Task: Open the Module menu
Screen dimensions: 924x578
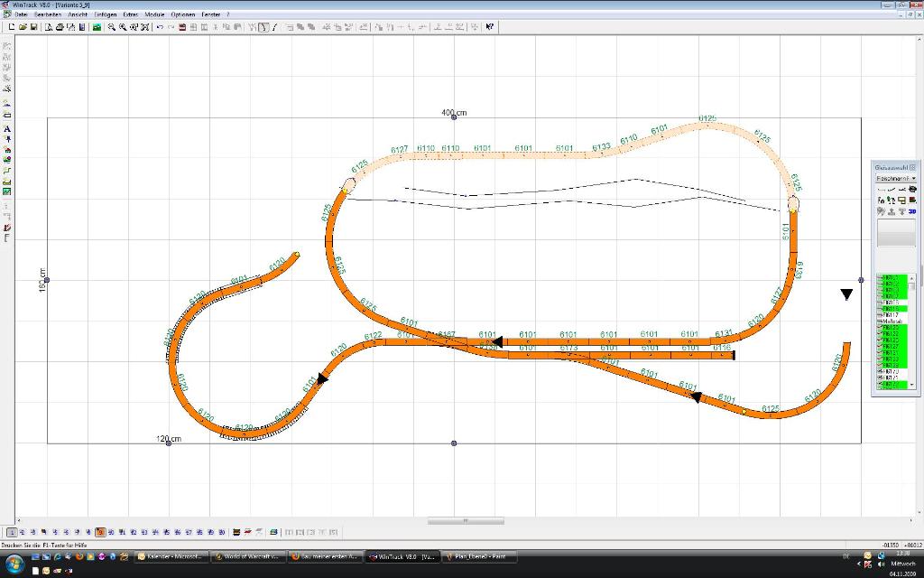Action: click(x=155, y=14)
